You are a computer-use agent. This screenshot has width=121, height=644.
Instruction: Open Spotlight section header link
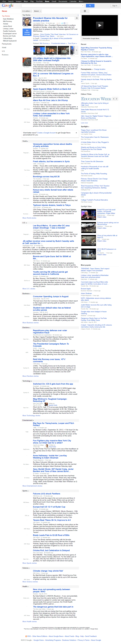(85, 126)
